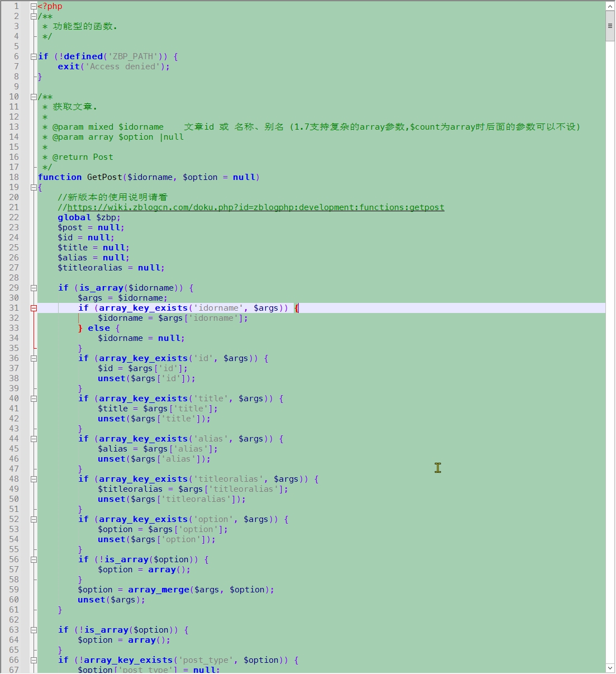Click the '@return Post' comment line
Screen dimensions: 616x674
[78, 157]
